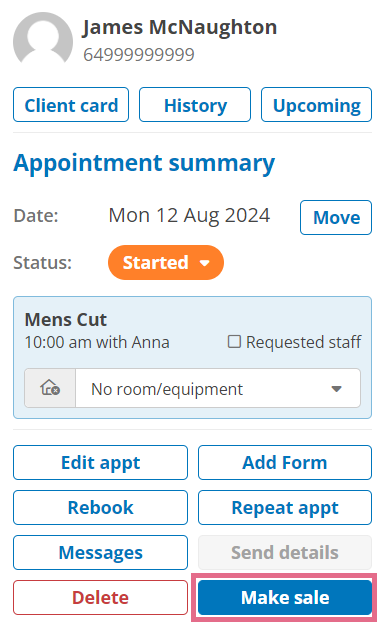This screenshot has width=387, height=628.
Task: Delete the appointment
Action: click(x=101, y=597)
